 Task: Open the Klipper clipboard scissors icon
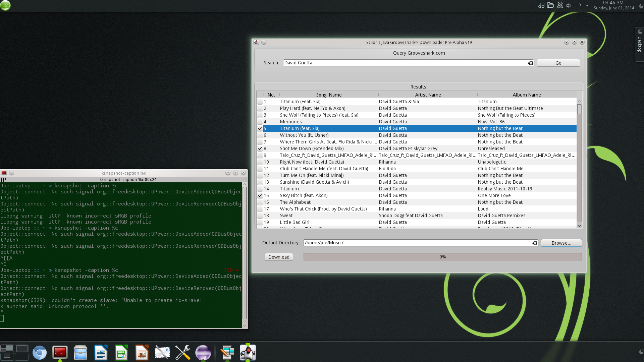[x=560, y=5]
